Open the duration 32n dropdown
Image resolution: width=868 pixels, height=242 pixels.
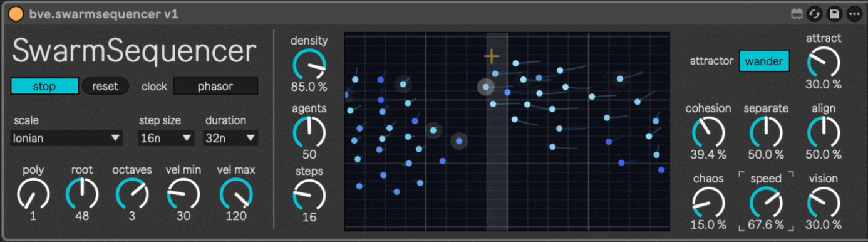pos(231,138)
